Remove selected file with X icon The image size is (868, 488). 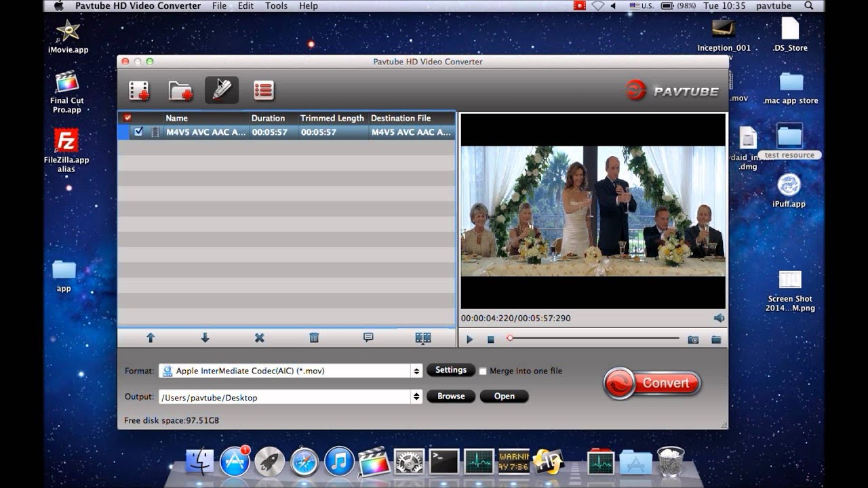(259, 338)
